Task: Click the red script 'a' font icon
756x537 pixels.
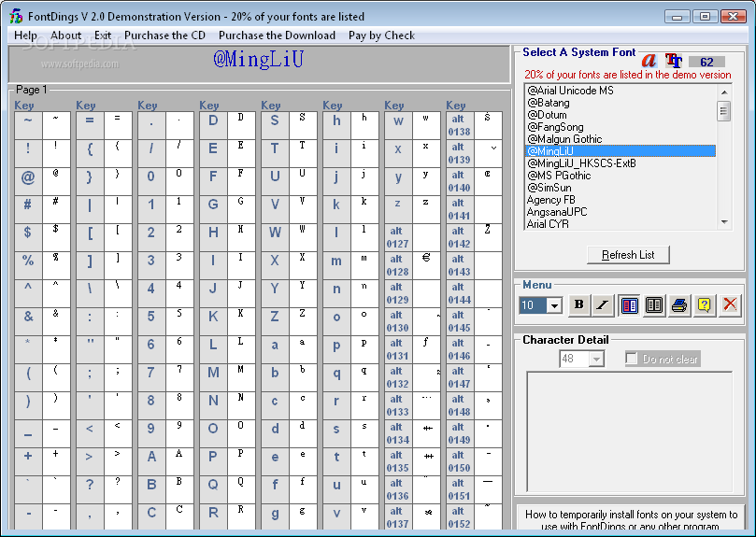Action: (x=649, y=61)
